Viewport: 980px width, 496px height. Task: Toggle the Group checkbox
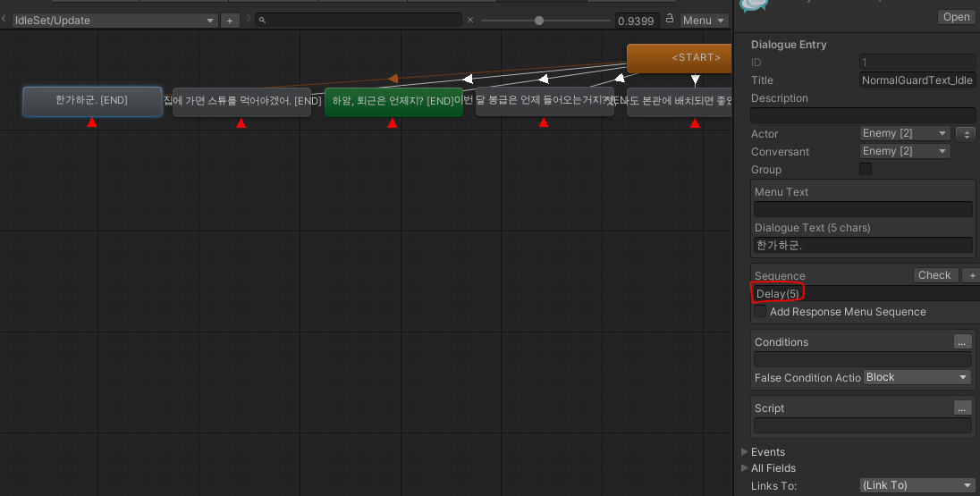point(866,169)
